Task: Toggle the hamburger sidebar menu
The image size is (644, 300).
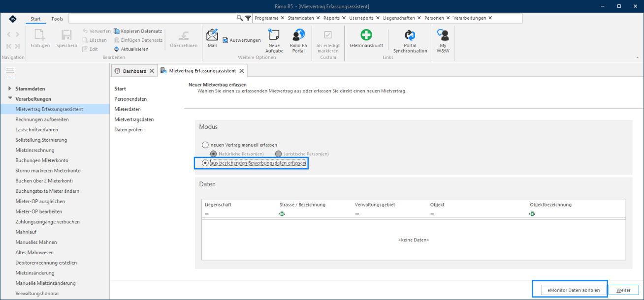Action: point(10,71)
